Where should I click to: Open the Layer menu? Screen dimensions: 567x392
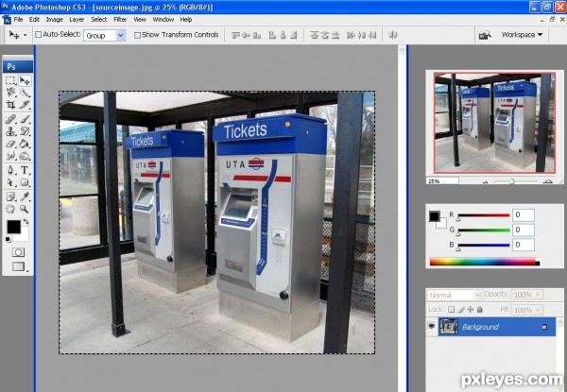point(77,20)
